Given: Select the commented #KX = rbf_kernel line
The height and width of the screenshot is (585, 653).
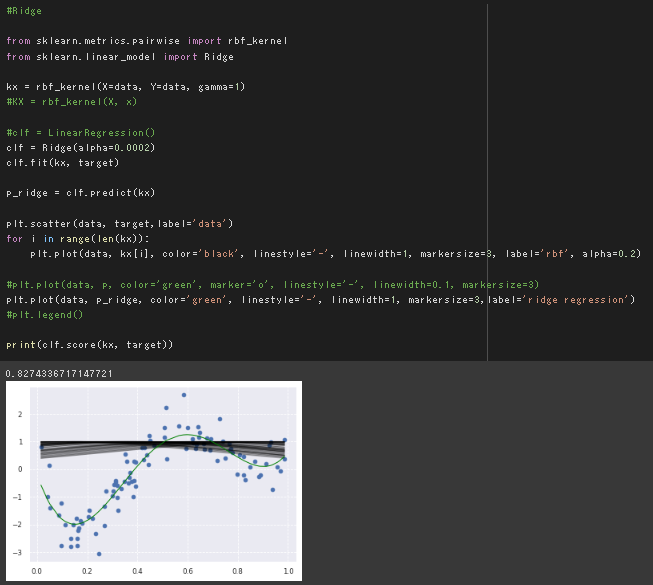Looking at the screenshot, I should point(72,102).
